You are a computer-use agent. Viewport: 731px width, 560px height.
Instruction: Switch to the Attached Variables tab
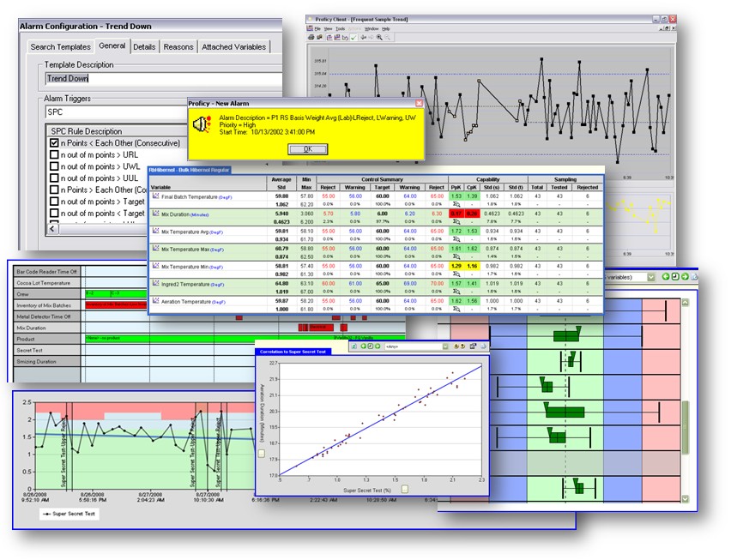[x=234, y=46]
